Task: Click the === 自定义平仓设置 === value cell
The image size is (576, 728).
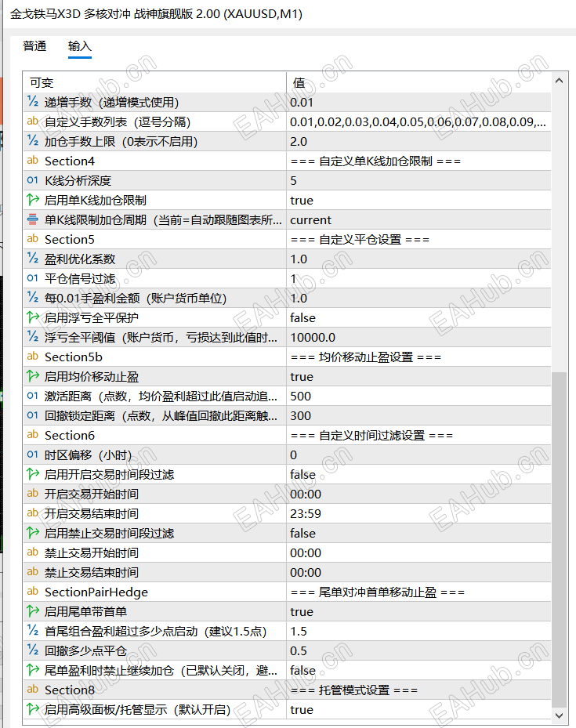Action: point(418,239)
